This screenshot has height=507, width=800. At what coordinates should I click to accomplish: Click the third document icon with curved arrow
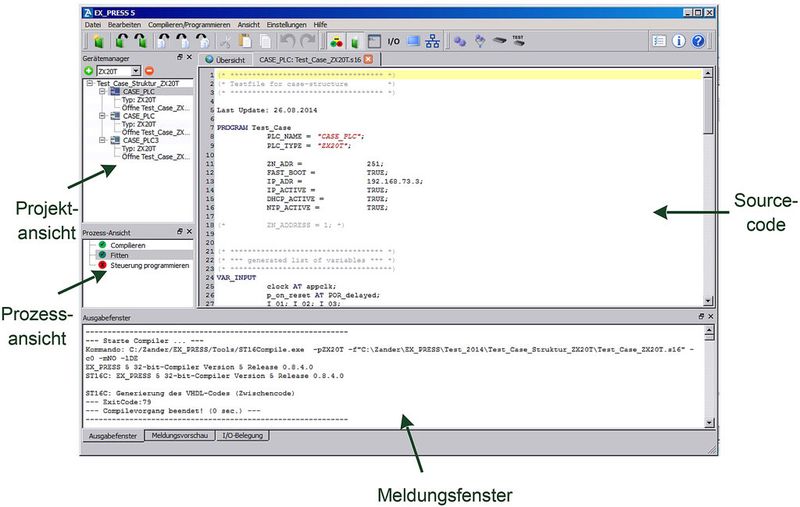202,41
